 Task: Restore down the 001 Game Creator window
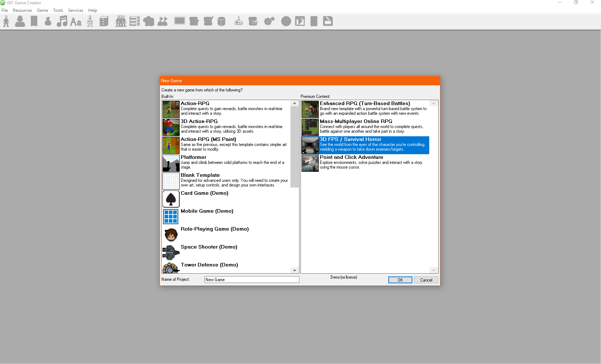(576, 3)
